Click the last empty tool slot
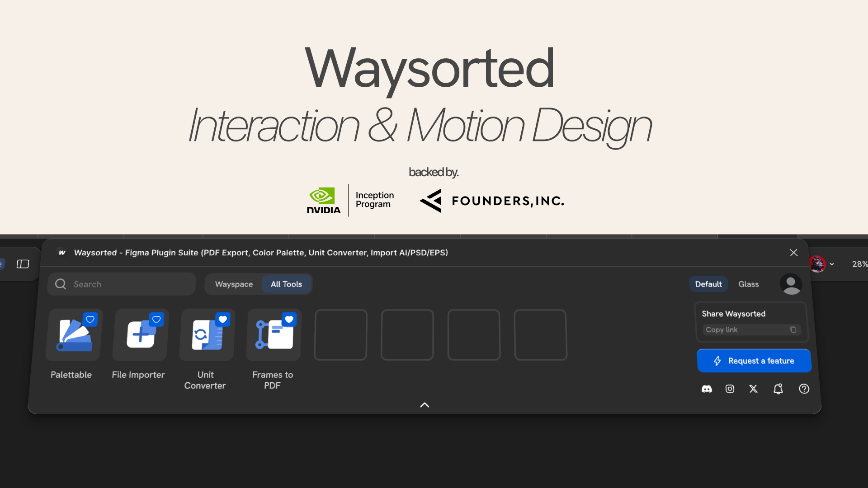Screen dimensions: 868x488 [540, 335]
